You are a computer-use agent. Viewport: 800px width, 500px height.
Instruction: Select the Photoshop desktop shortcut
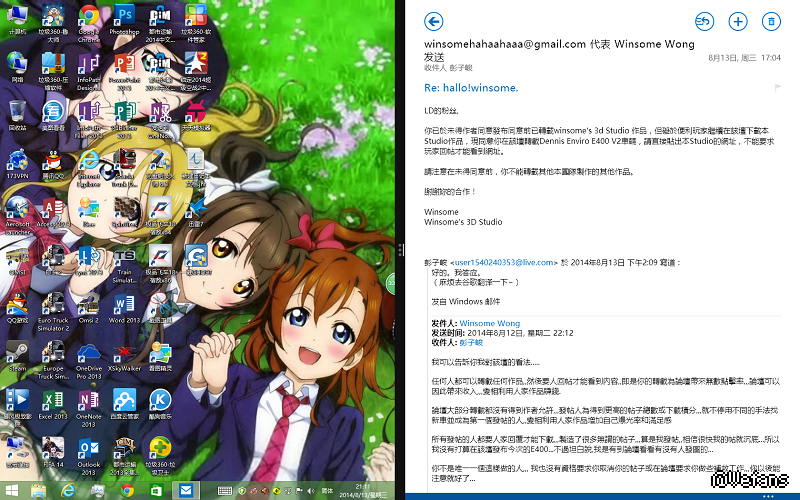[x=124, y=20]
